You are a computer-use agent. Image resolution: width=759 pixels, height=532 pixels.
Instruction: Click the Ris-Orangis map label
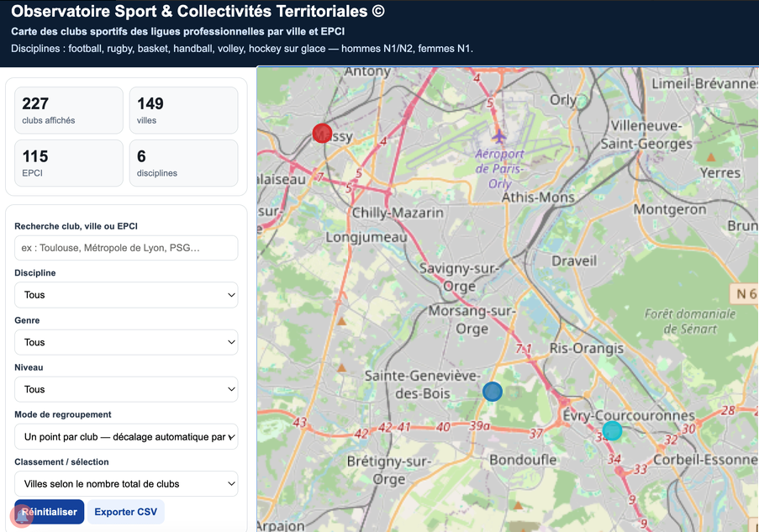coord(587,348)
